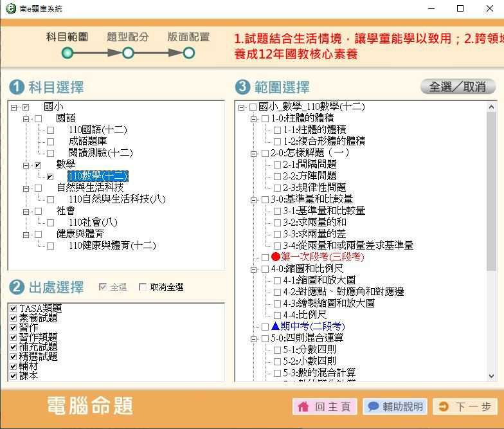The width and height of the screenshot is (504, 429).
Task: Collapse the 數學 tree node
Action: (26, 165)
